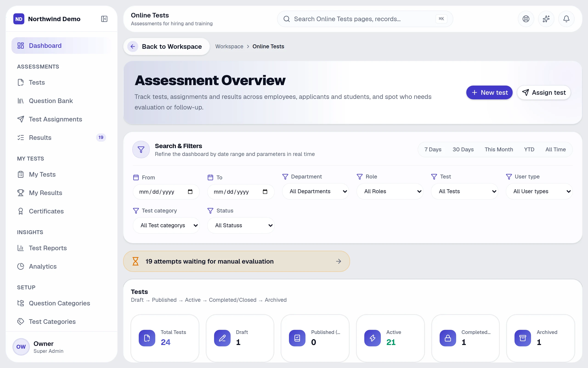Open Test Categories in sidebar
This screenshot has width=588, height=368.
pos(61,322)
